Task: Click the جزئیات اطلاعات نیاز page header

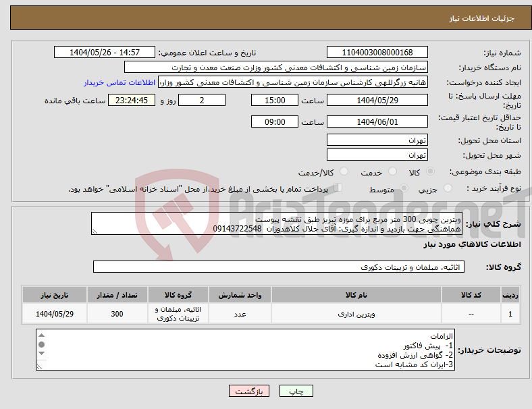Action: point(482,18)
